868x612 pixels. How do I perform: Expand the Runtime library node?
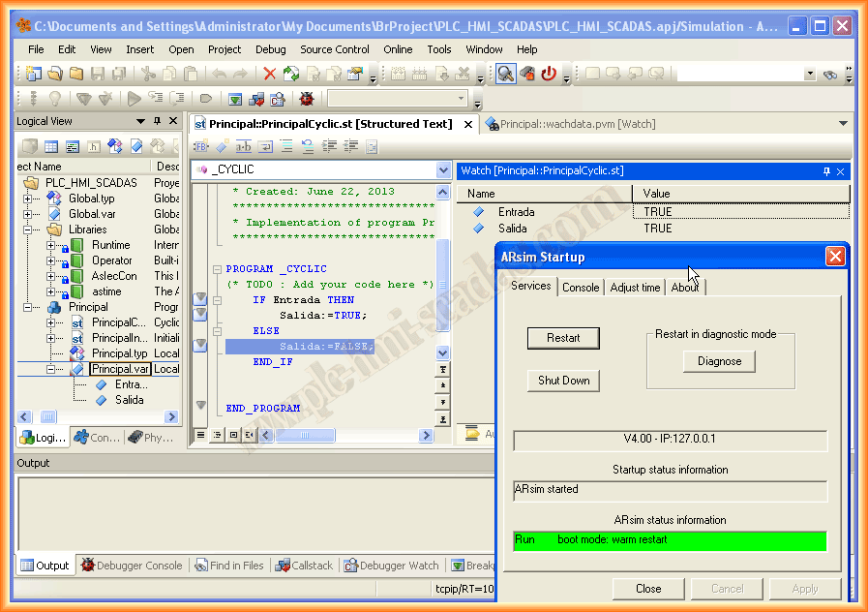50,245
